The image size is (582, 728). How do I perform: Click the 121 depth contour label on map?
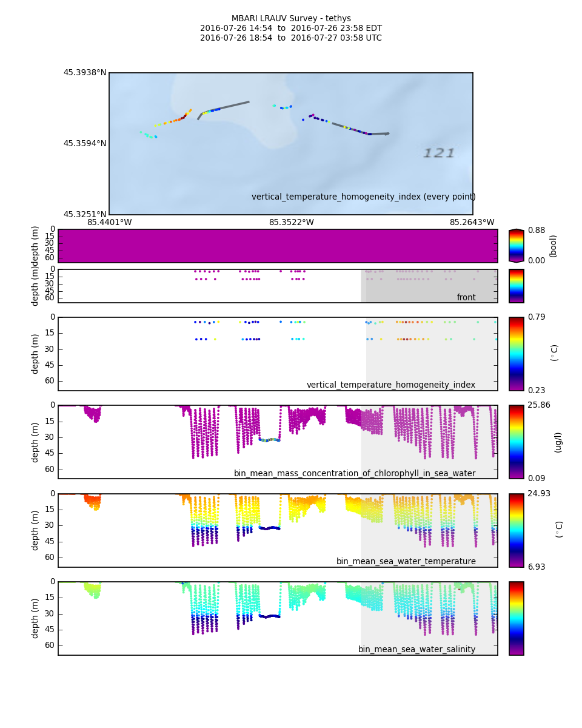(x=438, y=153)
